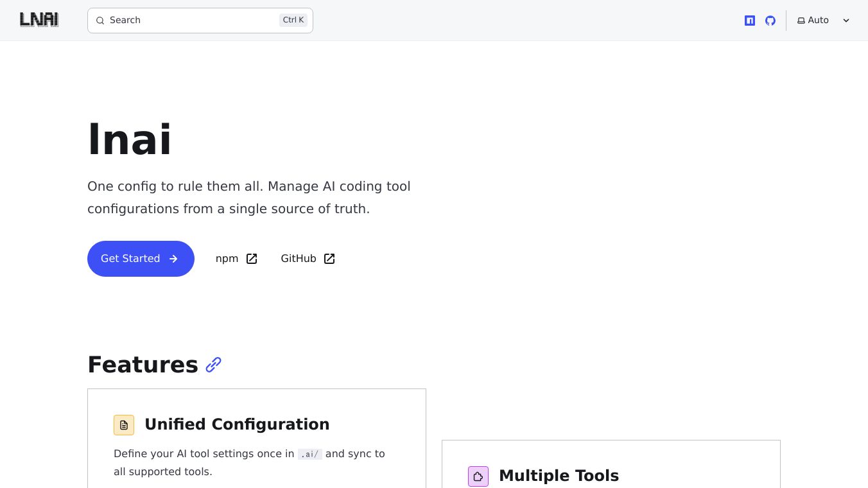Open npm icon link in top bar

pyautogui.click(x=750, y=21)
